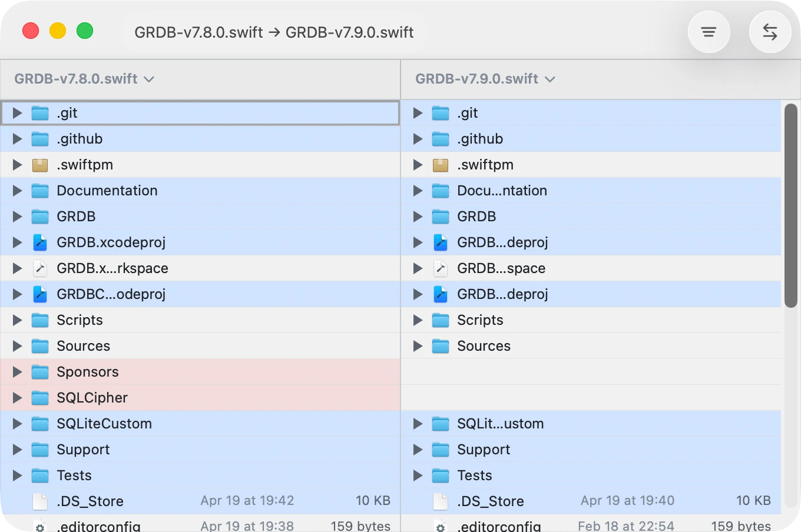Image resolution: width=801 pixels, height=532 pixels.
Task: Click the .swiftpm package icon in the v7.8.0 pane
Action: click(x=40, y=165)
